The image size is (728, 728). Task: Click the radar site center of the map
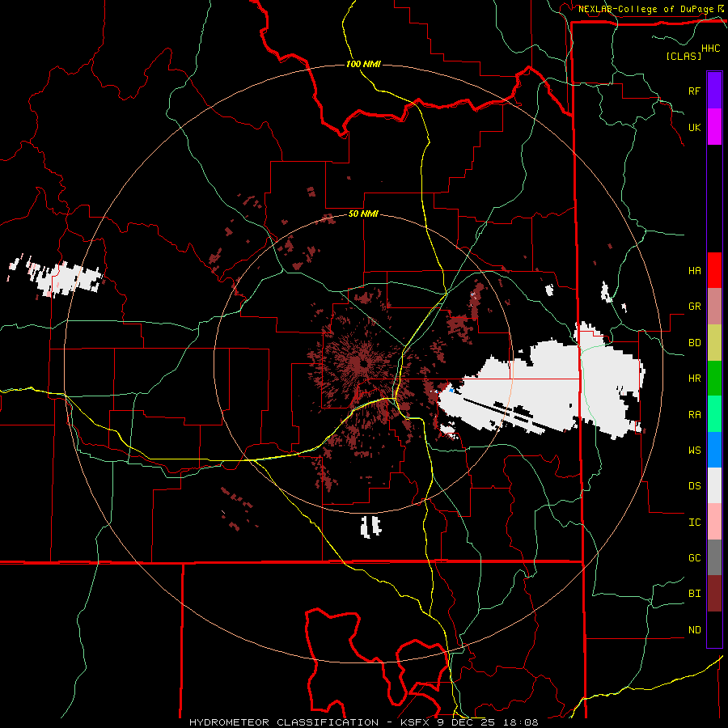click(x=363, y=364)
